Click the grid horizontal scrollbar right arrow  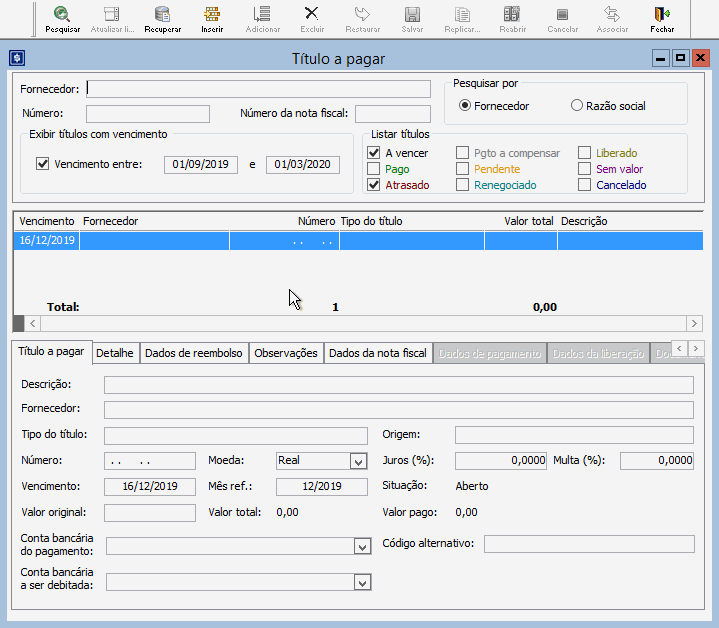[695, 324]
